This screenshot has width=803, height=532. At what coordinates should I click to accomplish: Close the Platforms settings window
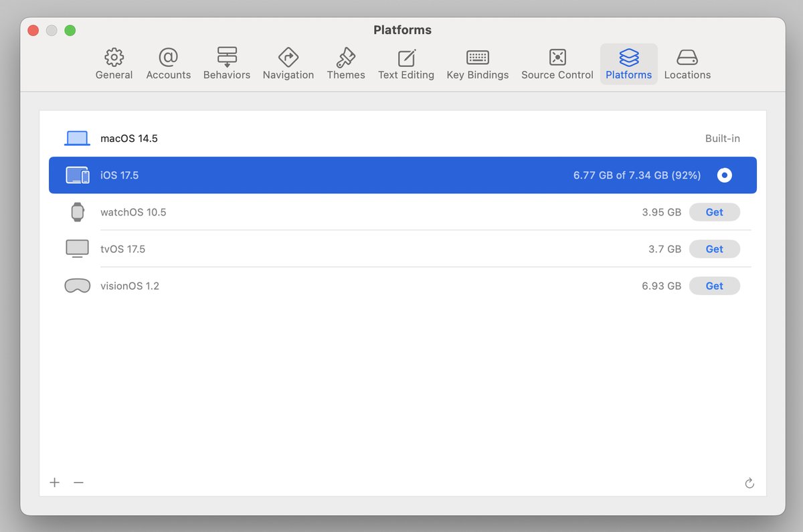(34, 30)
